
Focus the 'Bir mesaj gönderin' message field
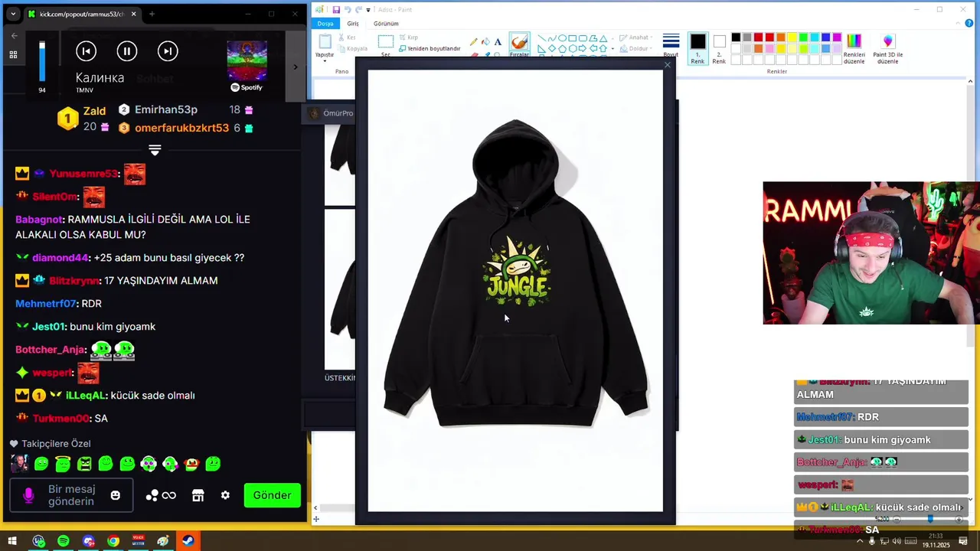point(71,495)
